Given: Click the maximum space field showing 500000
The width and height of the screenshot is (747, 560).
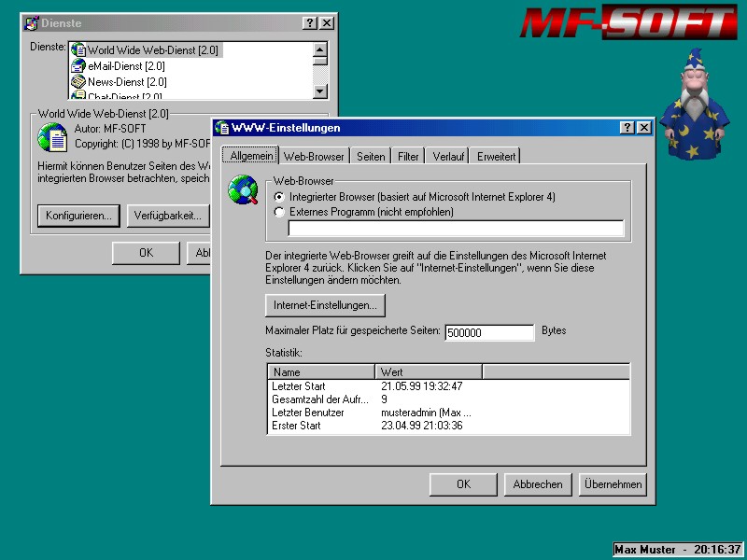Looking at the screenshot, I should pyautogui.click(x=489, y=332).
